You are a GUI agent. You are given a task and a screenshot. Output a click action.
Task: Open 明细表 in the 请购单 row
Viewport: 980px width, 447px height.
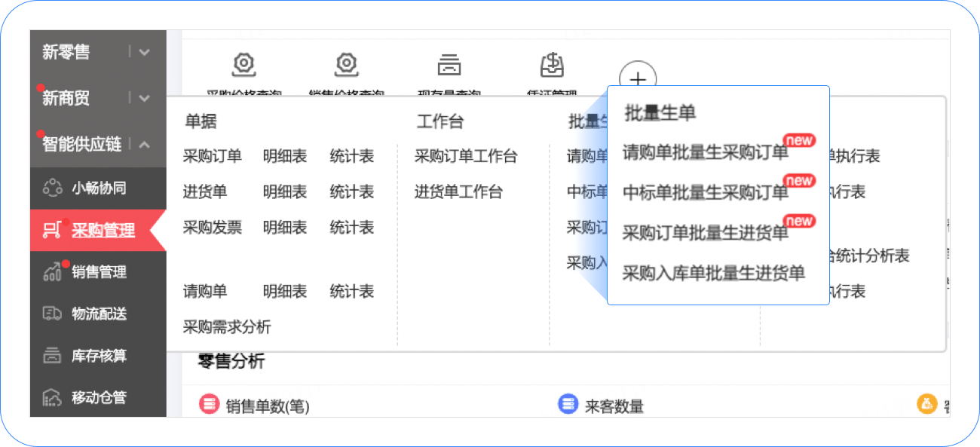pyautogui.click(x=285, y=291)
